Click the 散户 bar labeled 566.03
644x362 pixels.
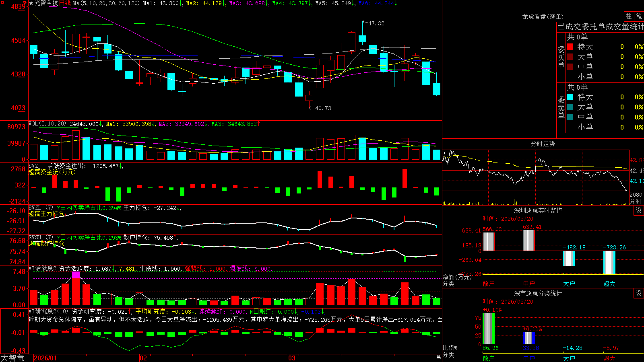(x=489, y=241)
